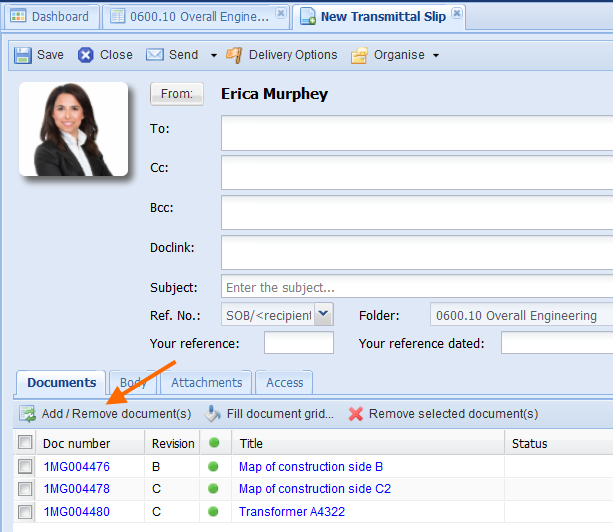Screen dimensions: 613x532
Task: Click in the Cc: field
Action: (417, 172)
